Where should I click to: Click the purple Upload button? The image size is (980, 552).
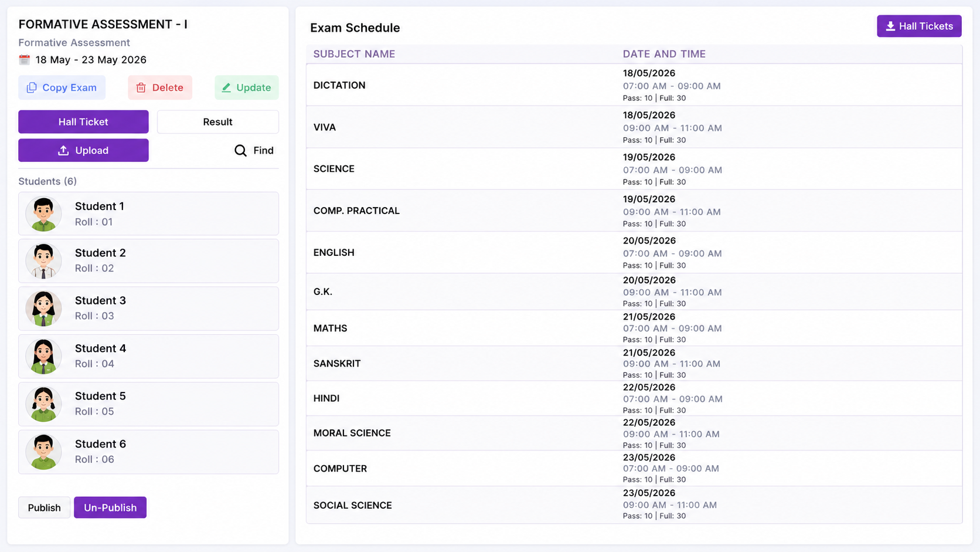[x=83, y=151]
